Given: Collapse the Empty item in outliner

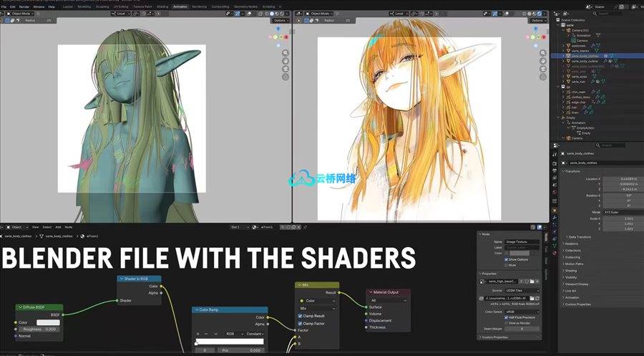Looking at the screenshot, I should point(559,117).
